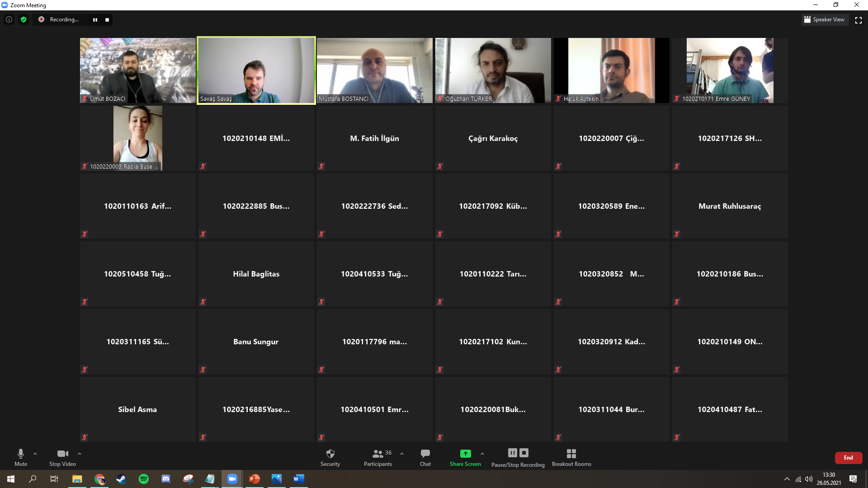The height and width of the screenshot is (488, 868).
Task: Open Windows Start menu
Action: [11, 479]
